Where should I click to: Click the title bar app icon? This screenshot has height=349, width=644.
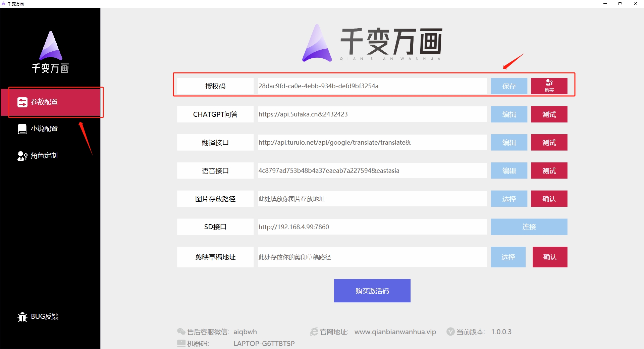pos(3,3)
